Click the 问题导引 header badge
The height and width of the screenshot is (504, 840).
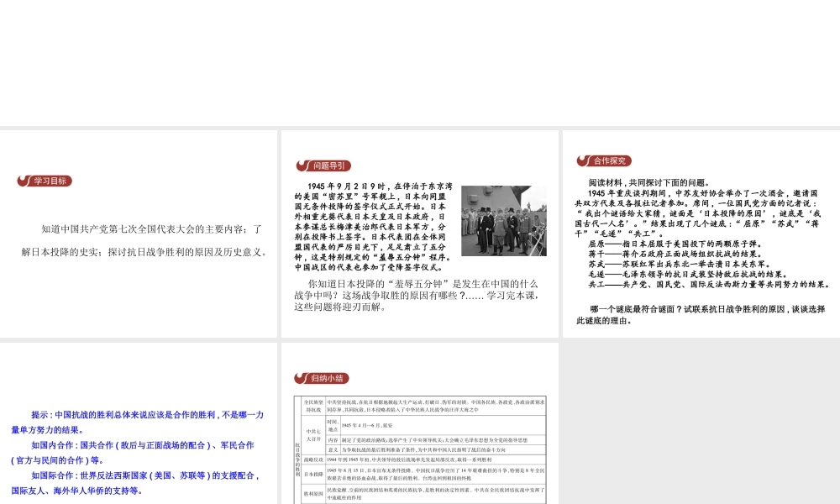(323, 165)
